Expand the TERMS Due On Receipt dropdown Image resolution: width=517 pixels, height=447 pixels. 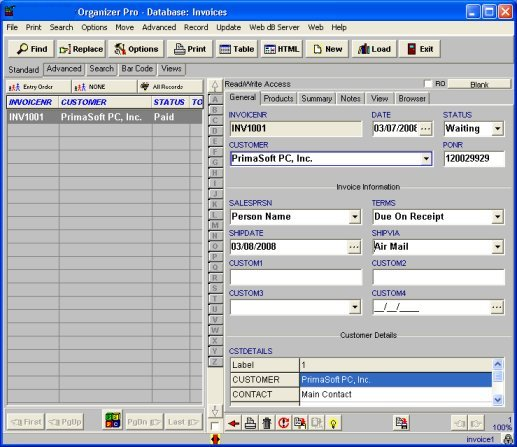click(497, 217)
